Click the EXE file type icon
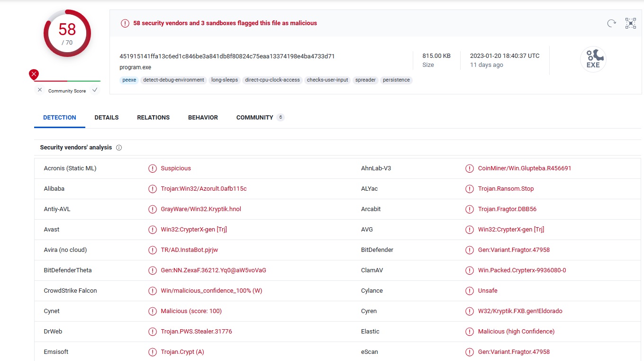This screenshot has width=644, height=361. coord(593,60)
